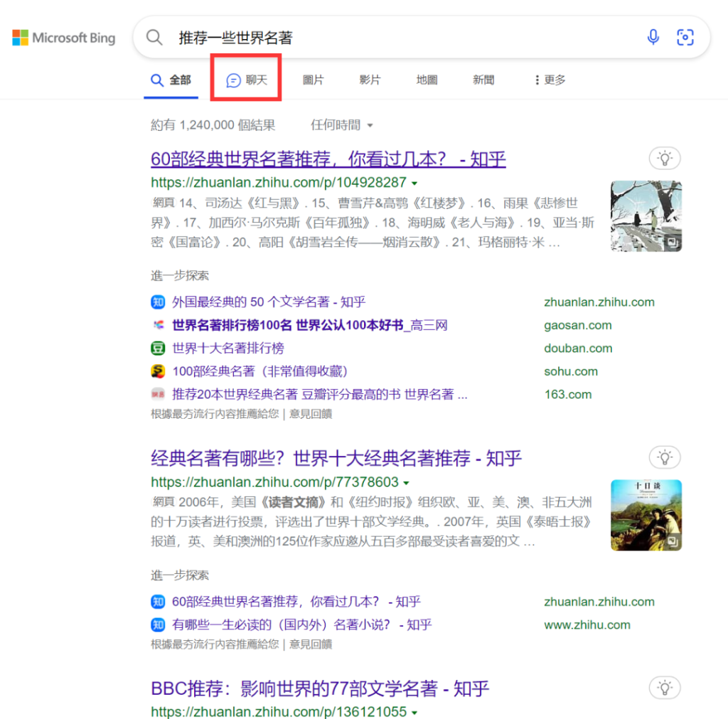Open result BBC推荐：影响世界的77部文学名著
This screenshot has height=719, width=728.
[x=320, y=689]
